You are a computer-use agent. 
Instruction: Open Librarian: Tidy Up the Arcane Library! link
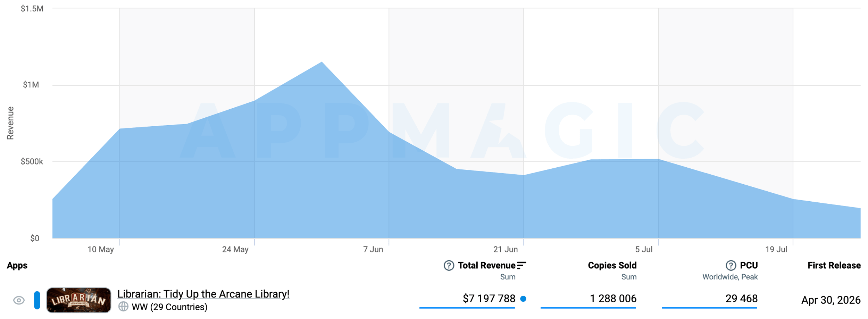pos(203,294)
